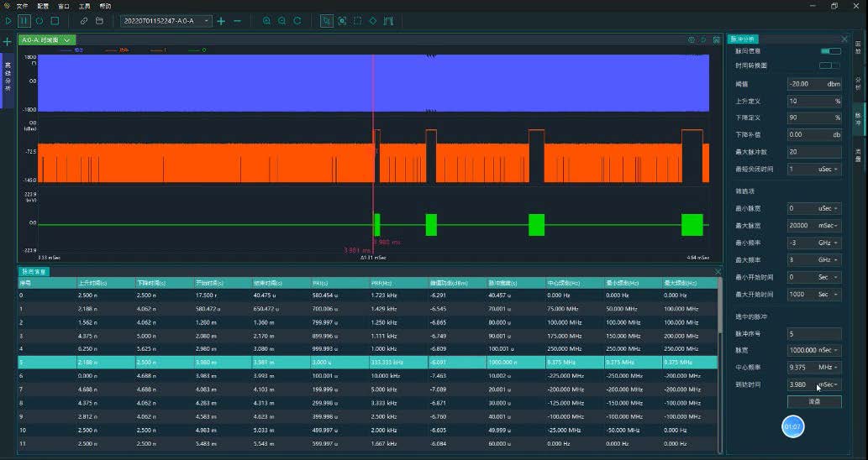Image resolution: width=868 pixels, height=460 pixels.
Task: Open the 最小脉宽 uSec unit dropdown
Action: [x=829, y=208]
